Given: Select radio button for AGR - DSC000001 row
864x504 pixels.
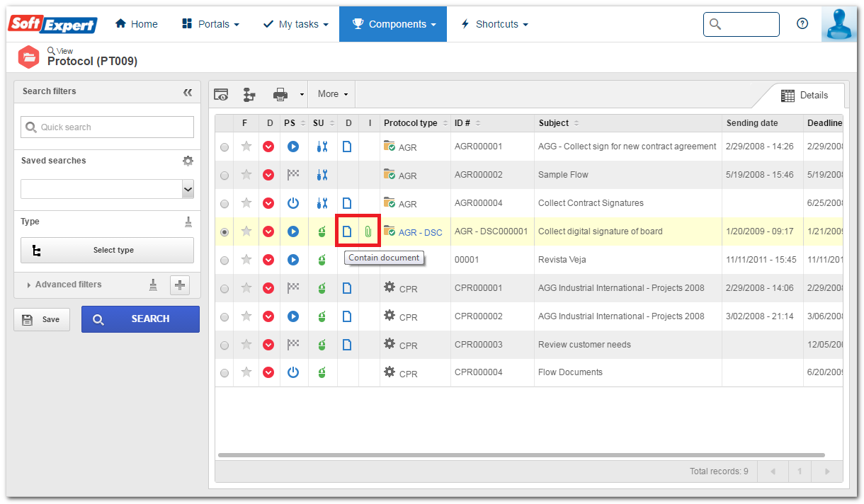Looking at the screenshot, I should (224, 232).
